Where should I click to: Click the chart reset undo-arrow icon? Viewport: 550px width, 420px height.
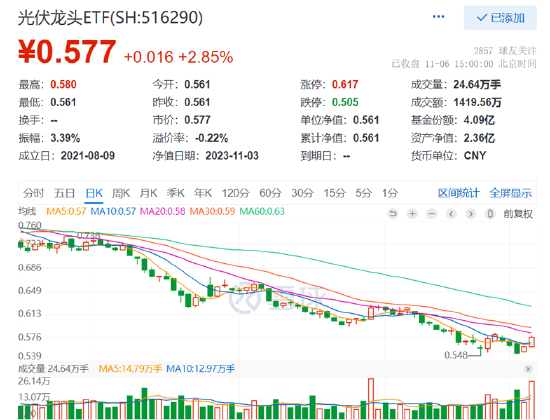393,213
